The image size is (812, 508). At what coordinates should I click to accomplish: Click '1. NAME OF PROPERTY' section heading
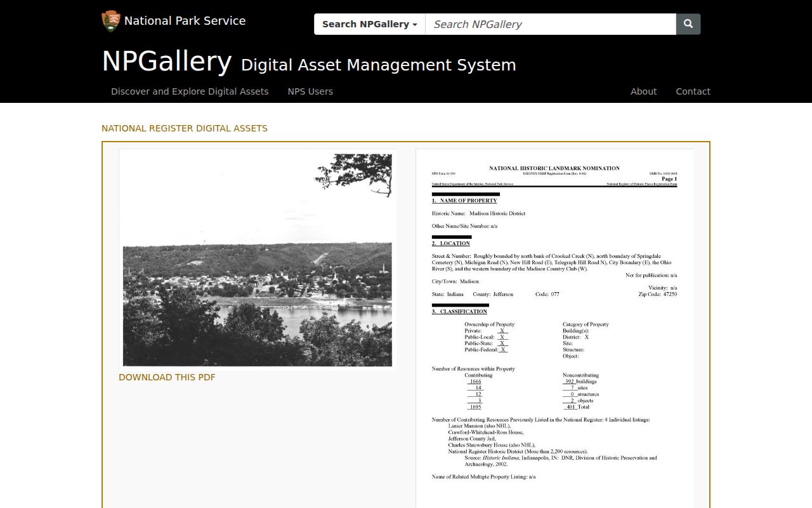tap(464, 201)
